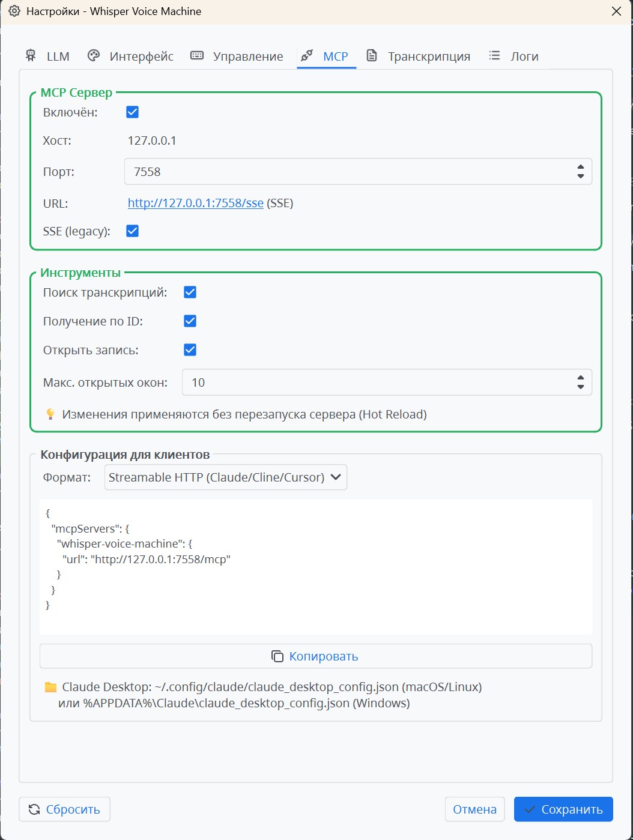
Task: Disable the MCP server Включён checkbox
Action: (x=133, y=112)
